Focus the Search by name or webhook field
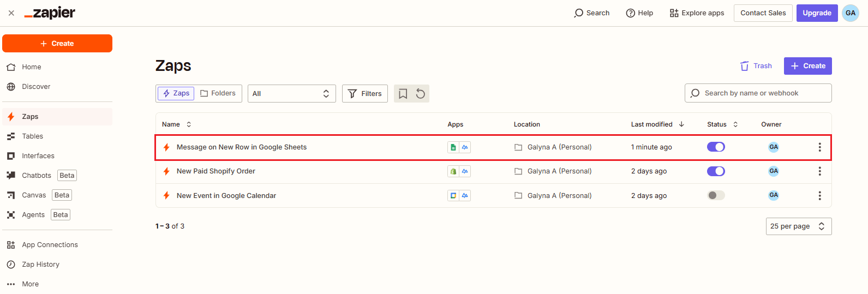The width and height of the screenshot is (868, 294). 758,93
